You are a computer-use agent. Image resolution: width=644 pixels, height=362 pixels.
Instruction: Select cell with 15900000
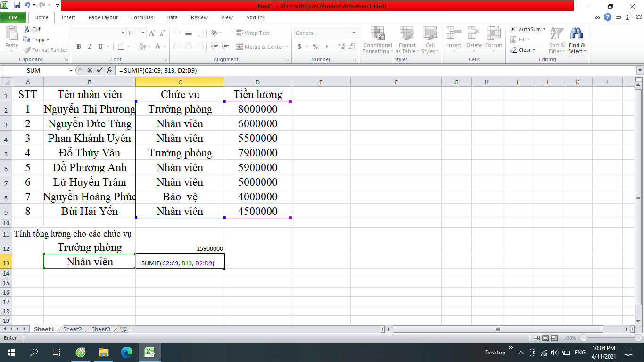point(180,247)
